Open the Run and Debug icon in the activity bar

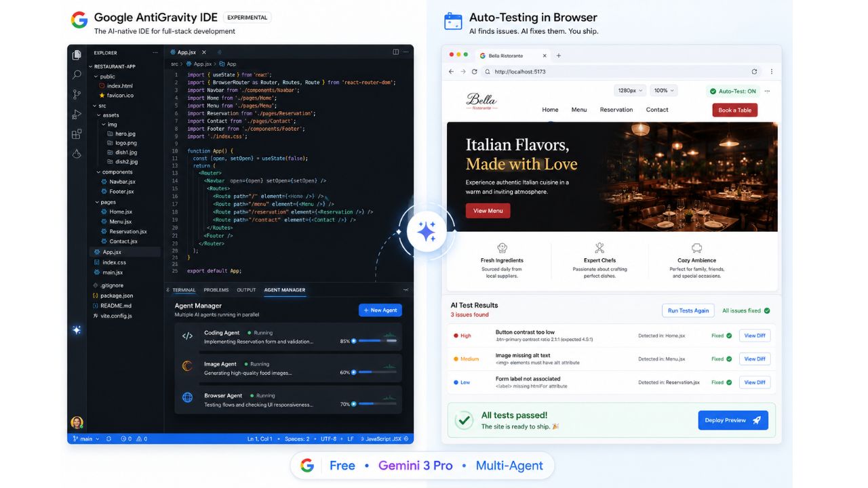click(77, 115)
